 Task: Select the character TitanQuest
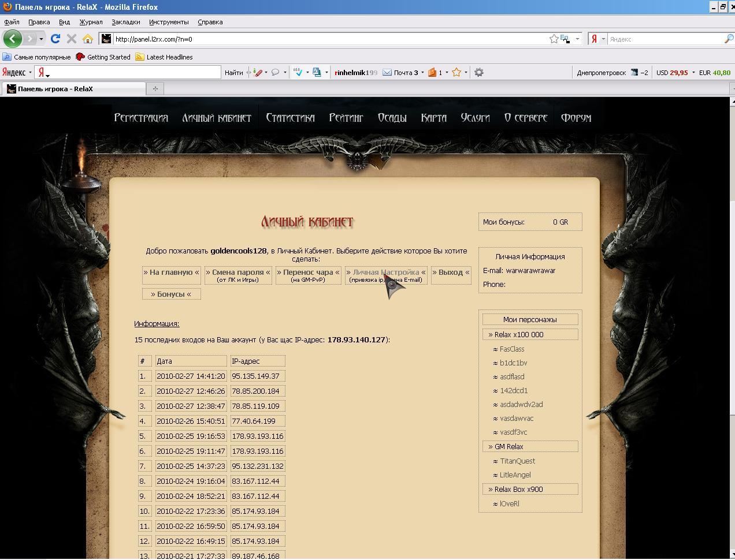[x=517, y=461]
